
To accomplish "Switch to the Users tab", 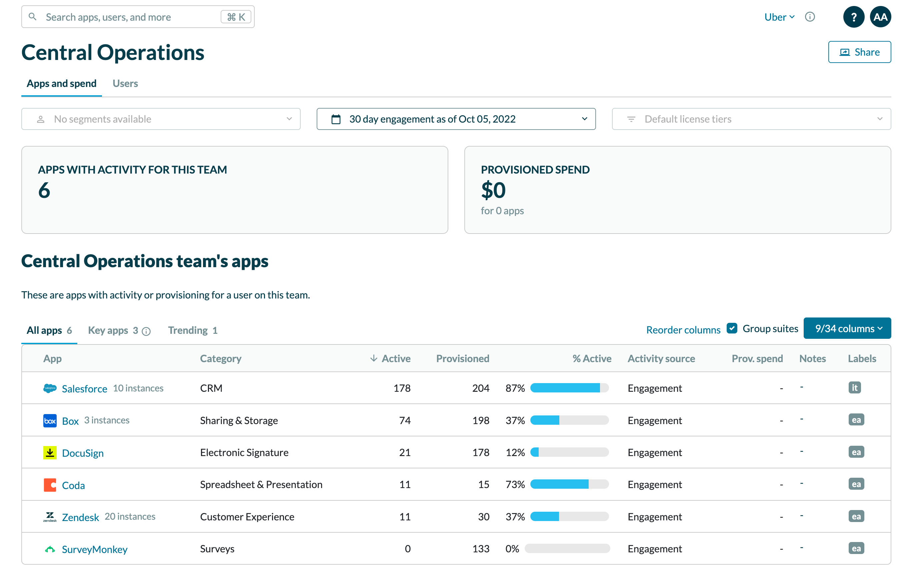I will 125,83.
